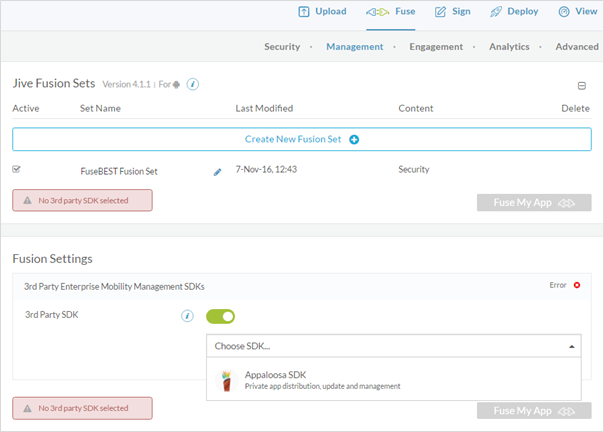Click Create New Fusion Set button
Screen dimensions: 604x432
click(302, 139)
